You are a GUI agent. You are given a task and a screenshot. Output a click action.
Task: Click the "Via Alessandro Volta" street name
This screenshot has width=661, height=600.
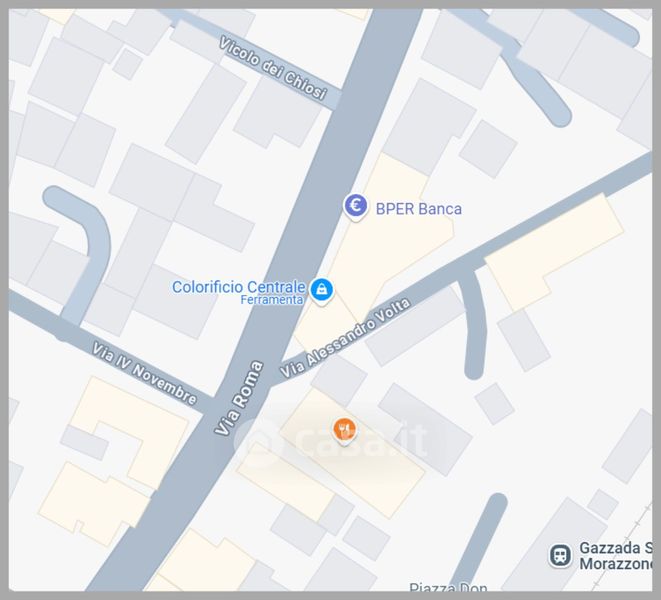(x=345, y=338)
